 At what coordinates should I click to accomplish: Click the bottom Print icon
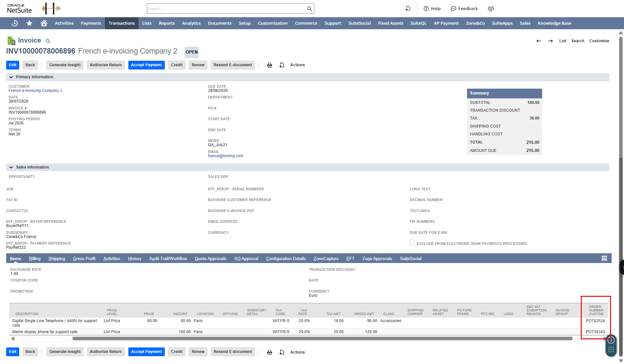269,352
